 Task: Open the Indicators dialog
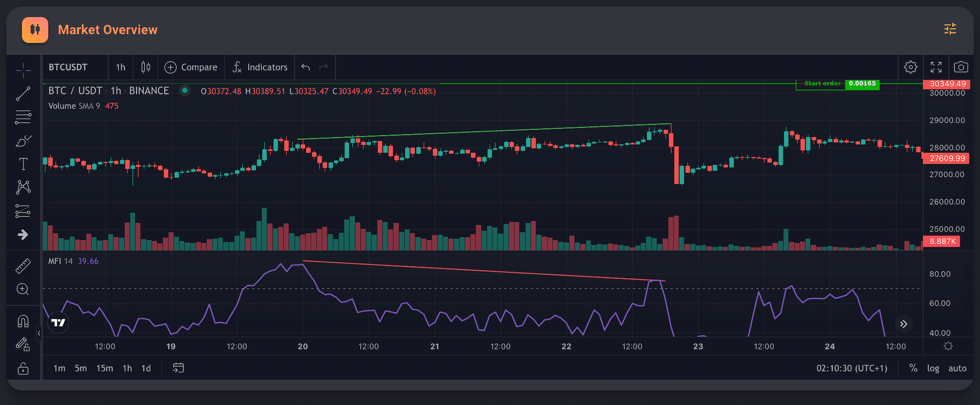pyautogui.click(x=260, y=67)
